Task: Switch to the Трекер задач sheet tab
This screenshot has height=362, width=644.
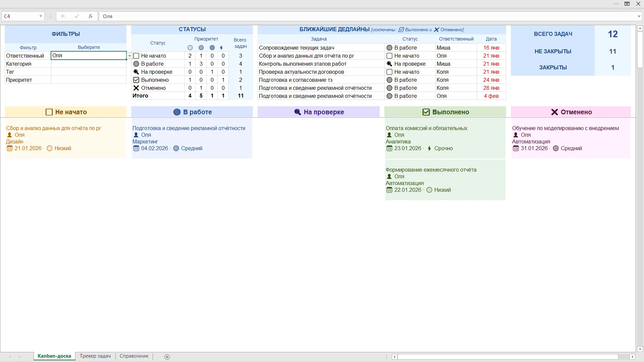Action: pos(95,356)
